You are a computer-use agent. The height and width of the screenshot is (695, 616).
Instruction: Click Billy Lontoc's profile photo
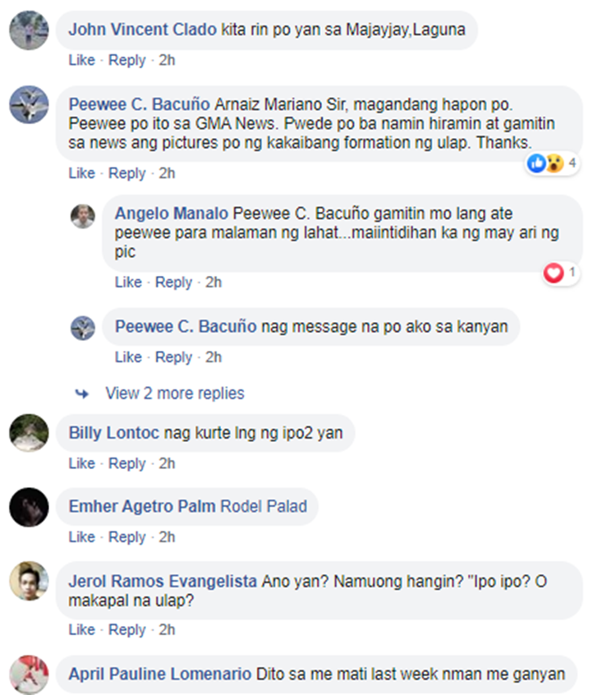point(29,433)
